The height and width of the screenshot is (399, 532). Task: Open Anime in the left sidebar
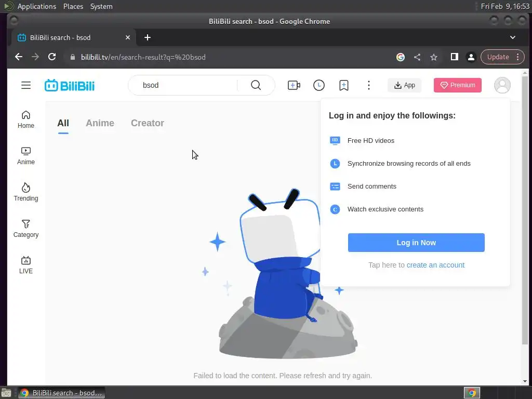click(26, 156)
